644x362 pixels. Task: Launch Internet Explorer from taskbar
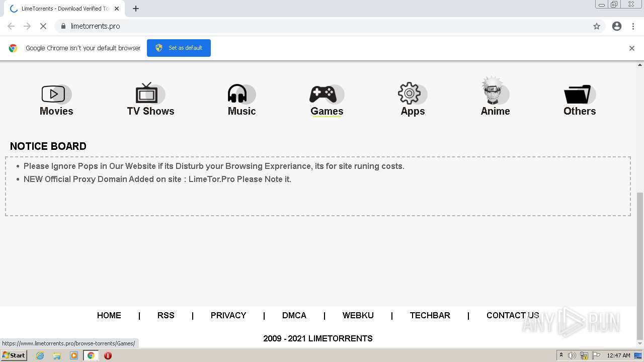[40, 355]
